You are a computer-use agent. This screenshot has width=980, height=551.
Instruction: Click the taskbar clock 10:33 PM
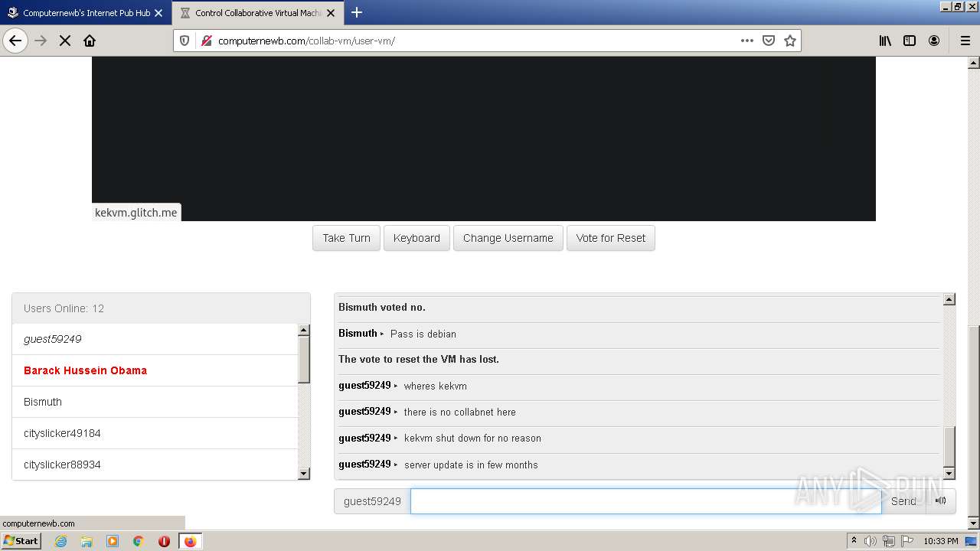[x=940, y=541]
